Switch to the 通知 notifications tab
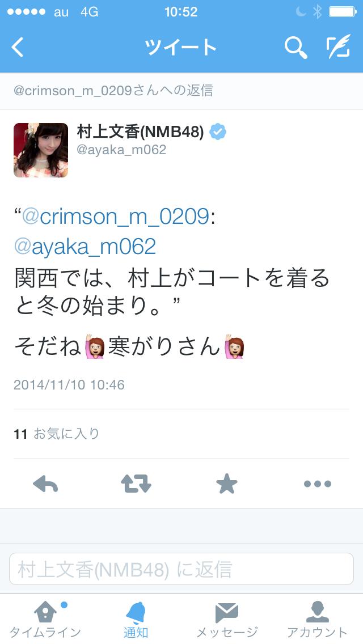 [x=136, y=620]
